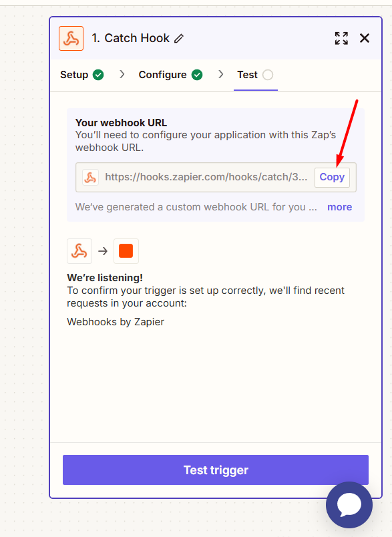
Task: Click the Test trigger button
Action: [x=216, y=470]
